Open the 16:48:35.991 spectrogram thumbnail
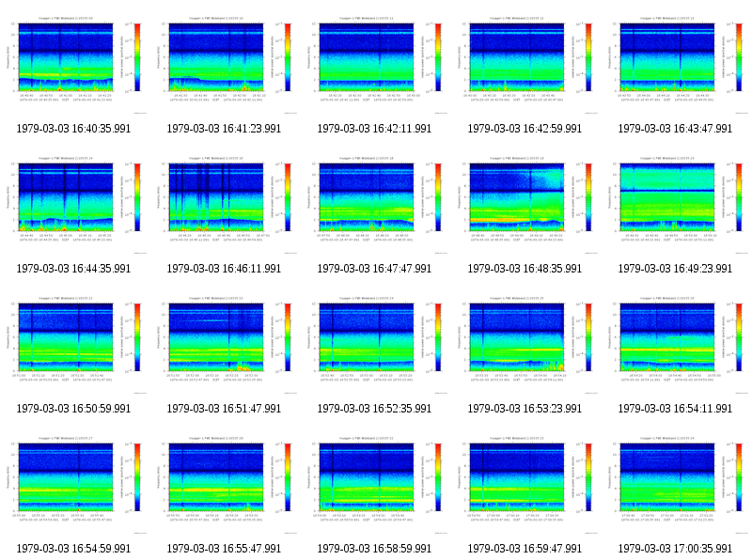The image size is (752, 560). [525, 204]
